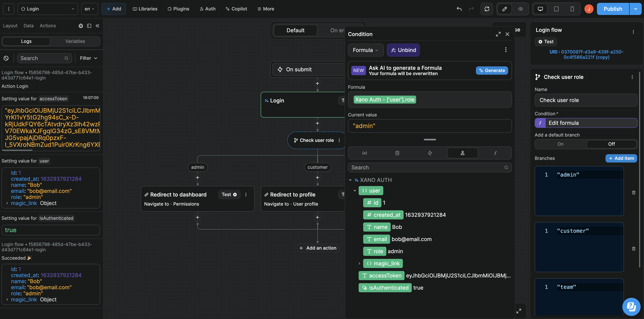Switch to preview mode using the eye icon
The image size is (644, 319).
(520, 9)
